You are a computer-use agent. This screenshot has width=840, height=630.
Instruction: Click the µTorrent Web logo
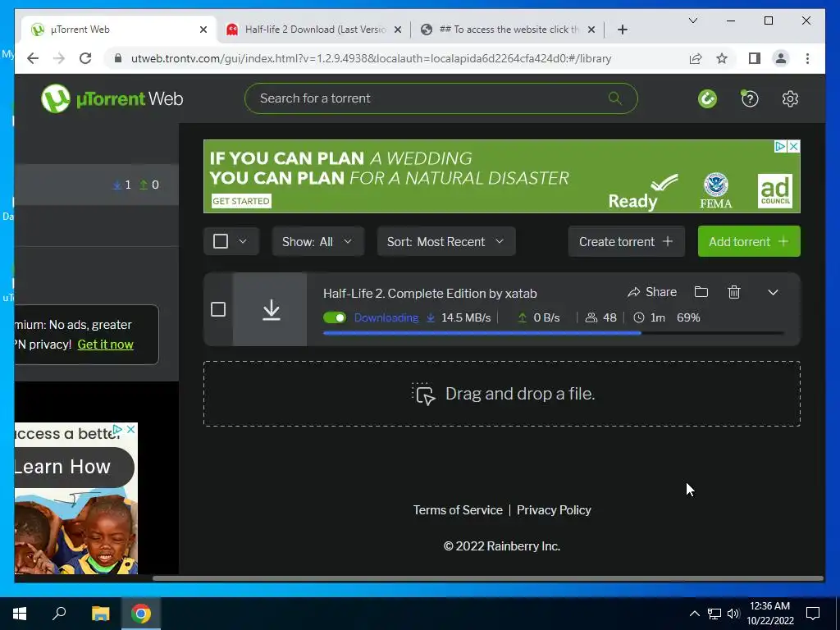[x=112, y=98]
